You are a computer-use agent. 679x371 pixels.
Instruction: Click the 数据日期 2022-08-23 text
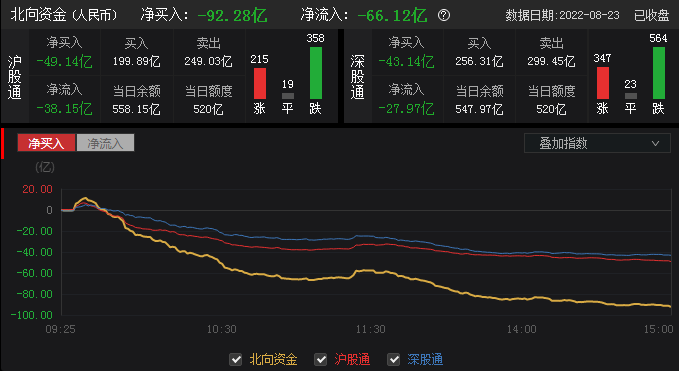pos(562,16)
